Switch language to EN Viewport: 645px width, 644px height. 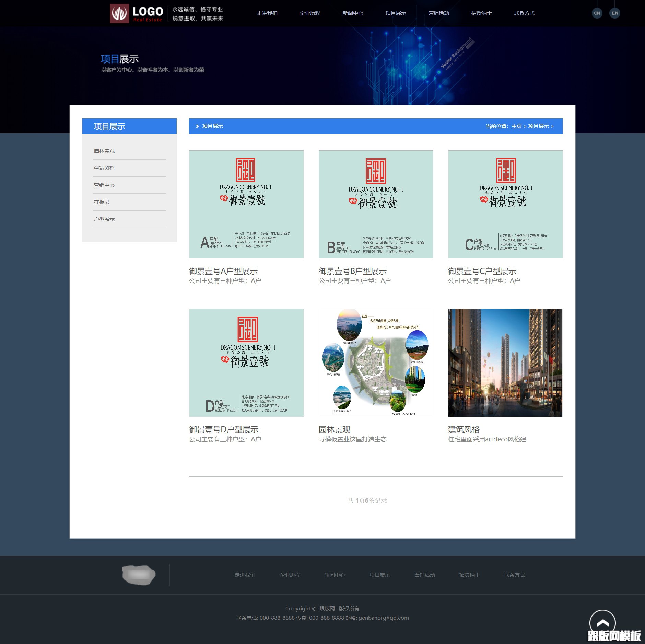click(615, 13)
